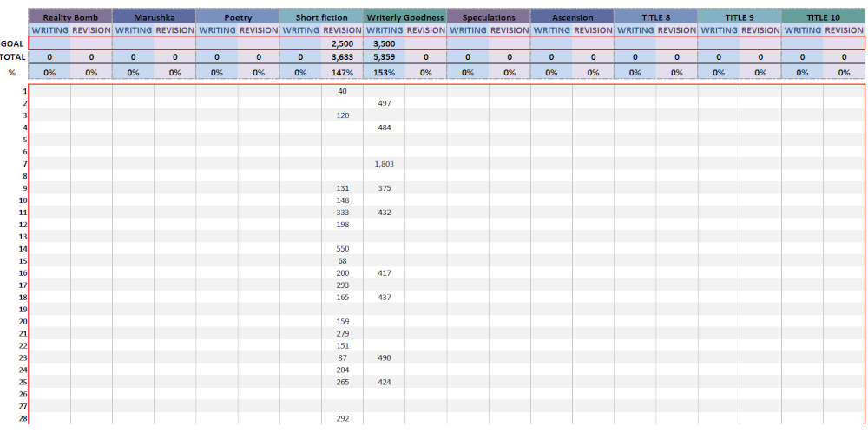Screen dimensions: 868x432
Task: Select the Writerly Goodness title header
Action: point(404,17)
